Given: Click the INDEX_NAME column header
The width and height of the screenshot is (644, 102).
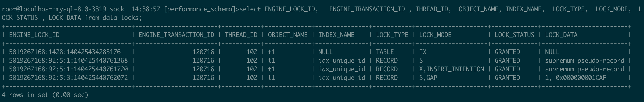Looking at the screenshot, I should 336,35.
